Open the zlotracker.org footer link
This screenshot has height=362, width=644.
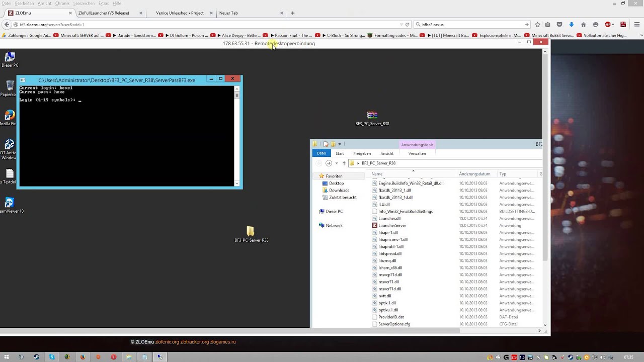[x=194, y=342]
